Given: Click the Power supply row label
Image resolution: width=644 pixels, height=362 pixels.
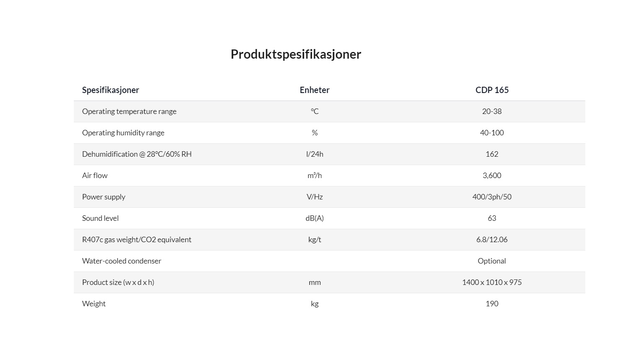Looking at the screenshot, I should click(104, 197).
